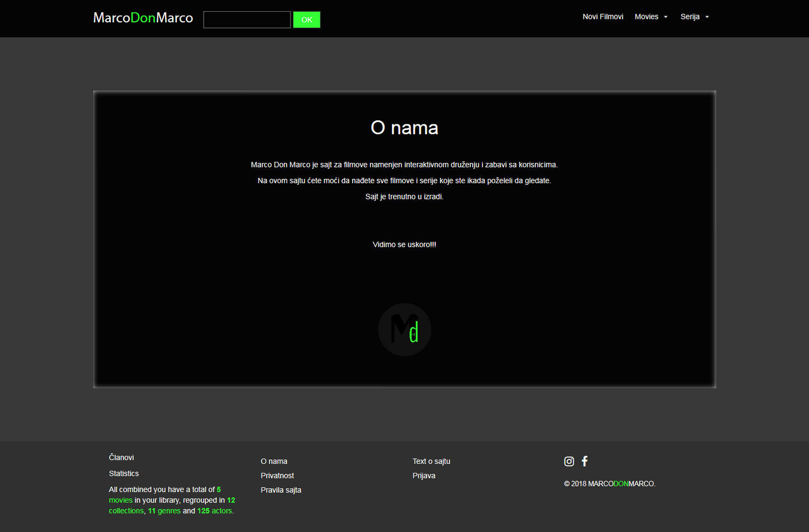Open Novi Filmovi in navigation
Image resolution: width=809 pixels, height=532 pixels.
(602, 17)
